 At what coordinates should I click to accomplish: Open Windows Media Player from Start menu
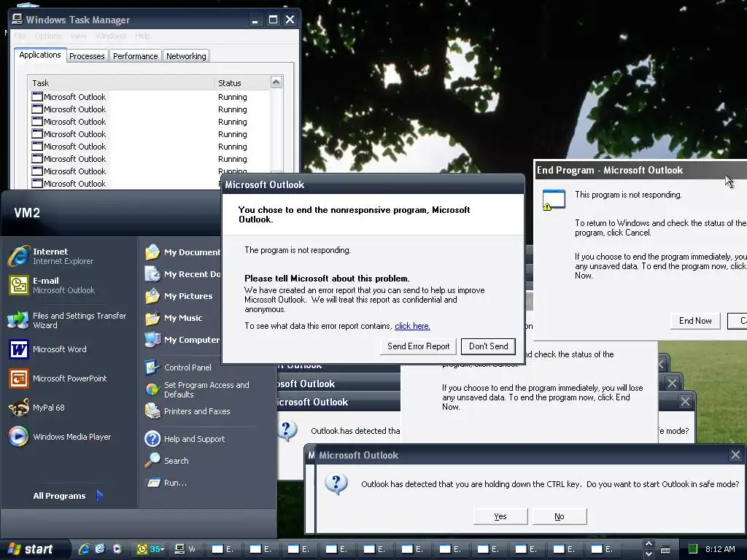(x=60, y=437)
